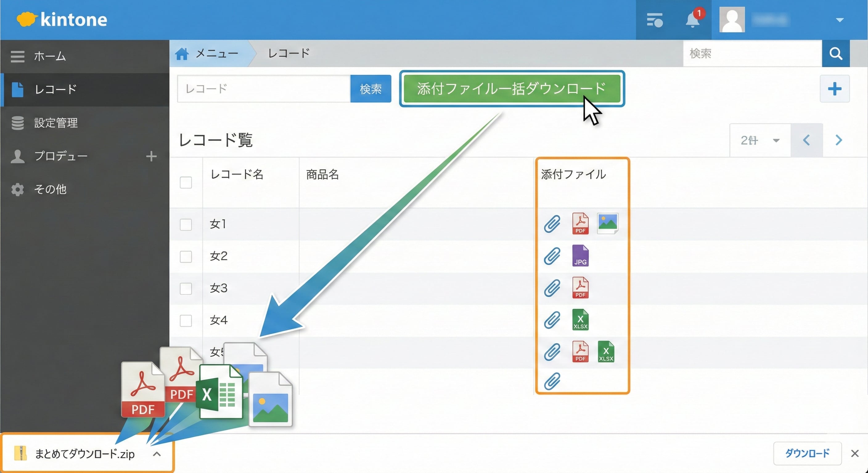Viewport: 868px width, 473px height.
Task: Click the home icon in breadcrumb
Action: tap(182, 54)
